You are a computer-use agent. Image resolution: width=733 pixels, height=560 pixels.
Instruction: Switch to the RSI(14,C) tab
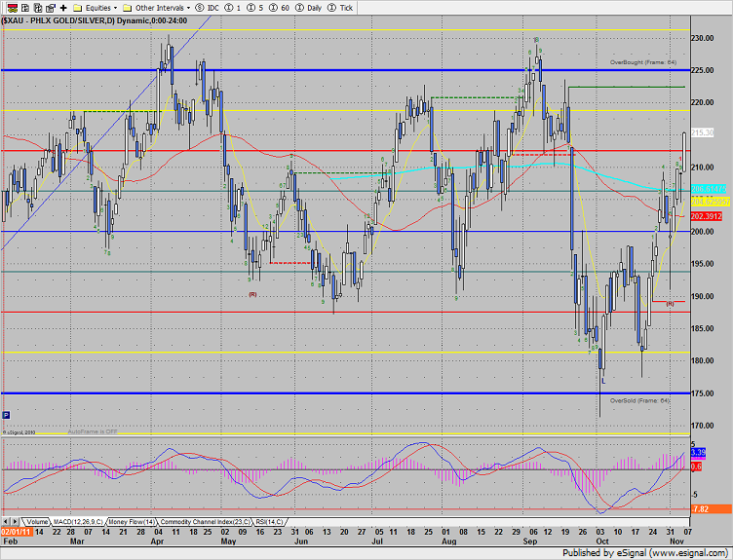pos(270,522)
